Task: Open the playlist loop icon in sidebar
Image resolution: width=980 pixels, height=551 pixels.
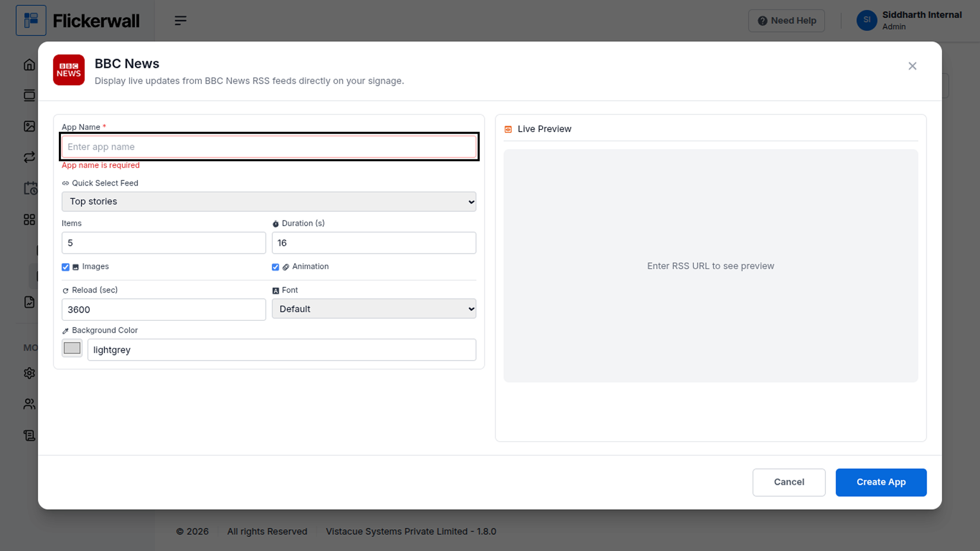Action: 29,157
